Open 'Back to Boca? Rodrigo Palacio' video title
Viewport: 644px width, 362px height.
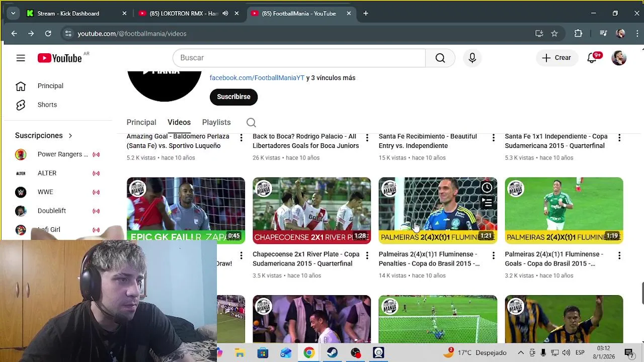[x=306, y=141]
